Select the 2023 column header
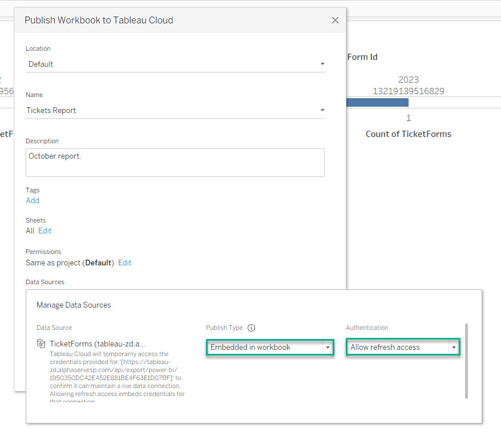The height and width of the screenshot is (448, 501). pos(408,80)
